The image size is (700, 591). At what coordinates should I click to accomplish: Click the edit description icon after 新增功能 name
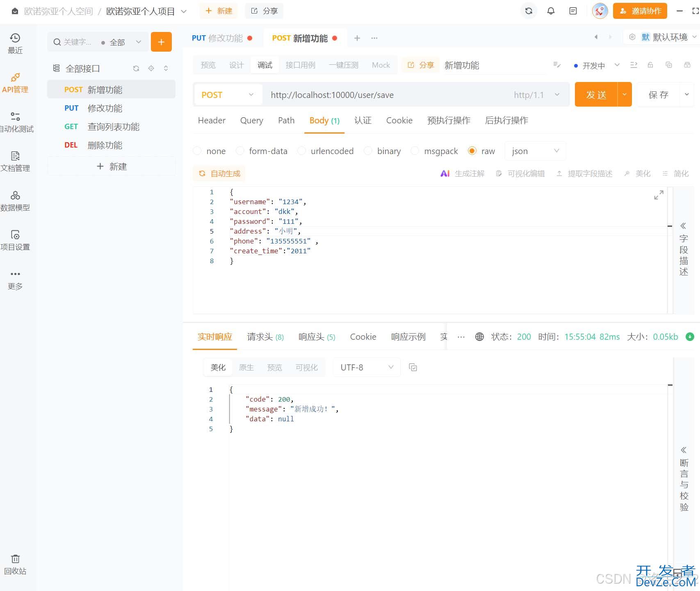[x=556, y=65]
